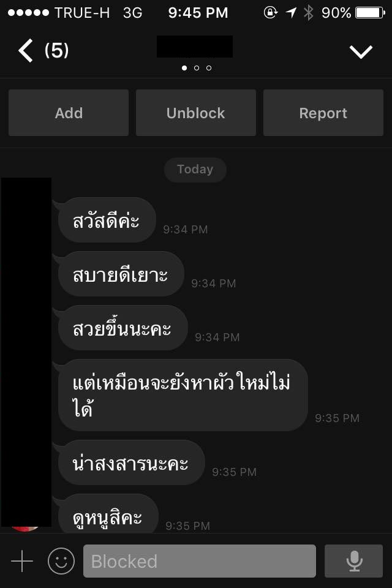Tap the Report button
This screenshot has width=392, height=588.
pos(323,113)
